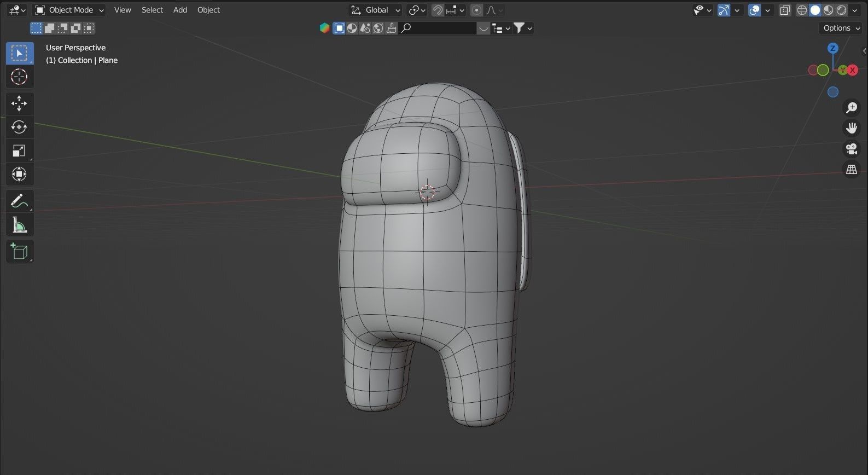Click the brush icon left of search
Image resolution: width=868 pixels, height=475 pixels.
pyautogui.click(x=392, y=28)
